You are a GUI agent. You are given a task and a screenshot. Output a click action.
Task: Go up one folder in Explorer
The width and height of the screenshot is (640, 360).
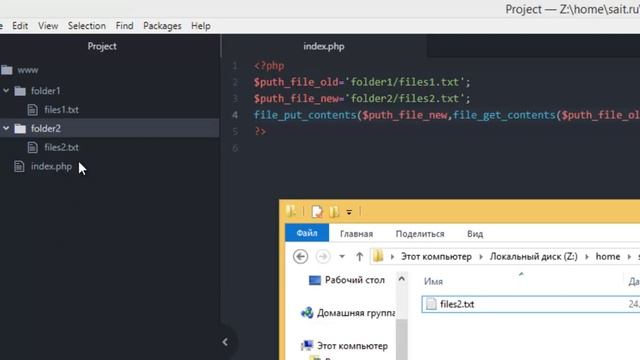tap(359, 256)
